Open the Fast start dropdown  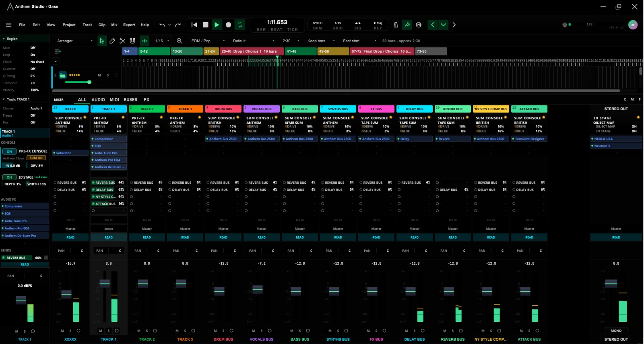[359, 41]
